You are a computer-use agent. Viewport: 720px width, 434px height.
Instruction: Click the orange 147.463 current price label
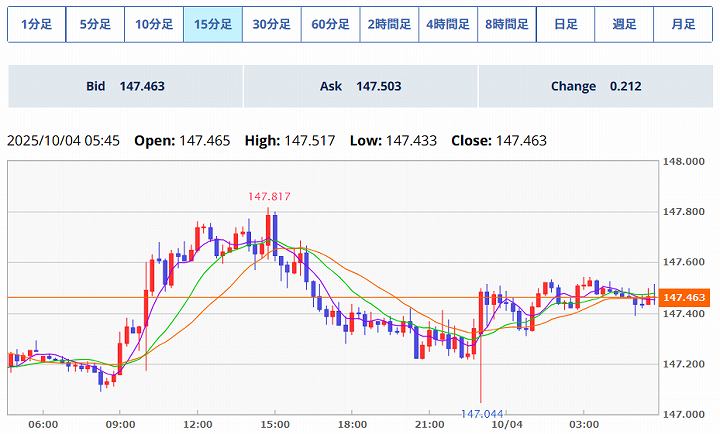[684, 298]
